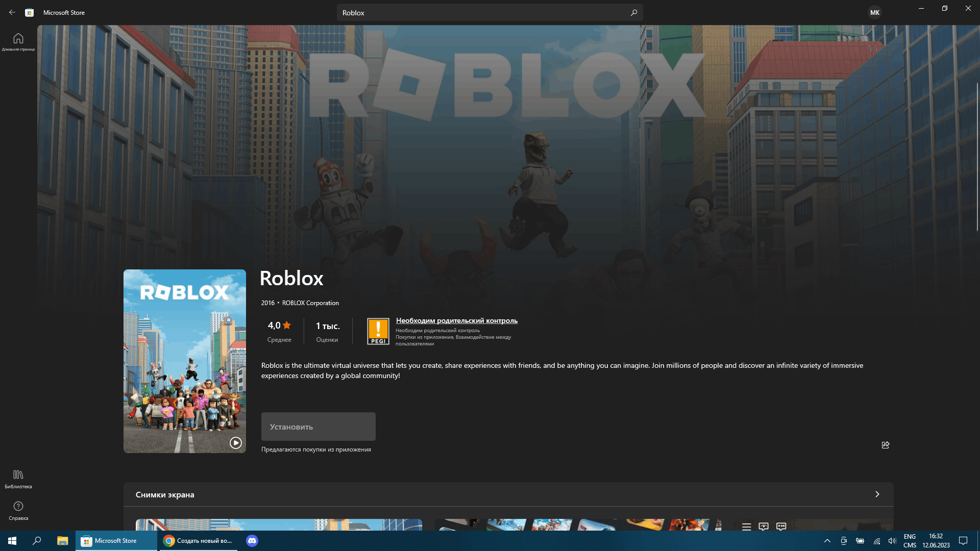Open the volume control tray icon
This screenshot has height=551, width=980.
[892, 541]
